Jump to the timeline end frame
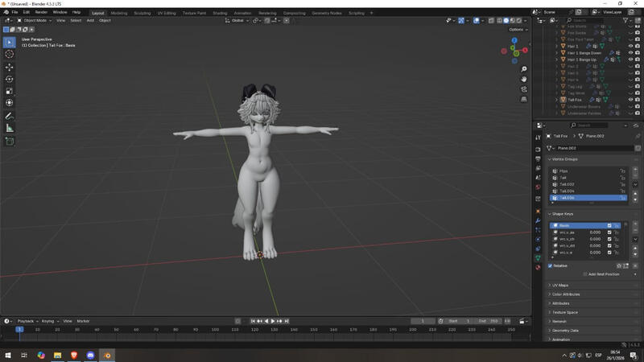Image resolution: width=644 pixels, height=362 pixels. (x=287, y=321)
